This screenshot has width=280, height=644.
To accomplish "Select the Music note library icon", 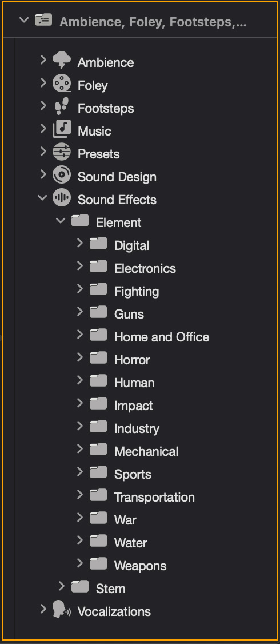I will (62, 129).
